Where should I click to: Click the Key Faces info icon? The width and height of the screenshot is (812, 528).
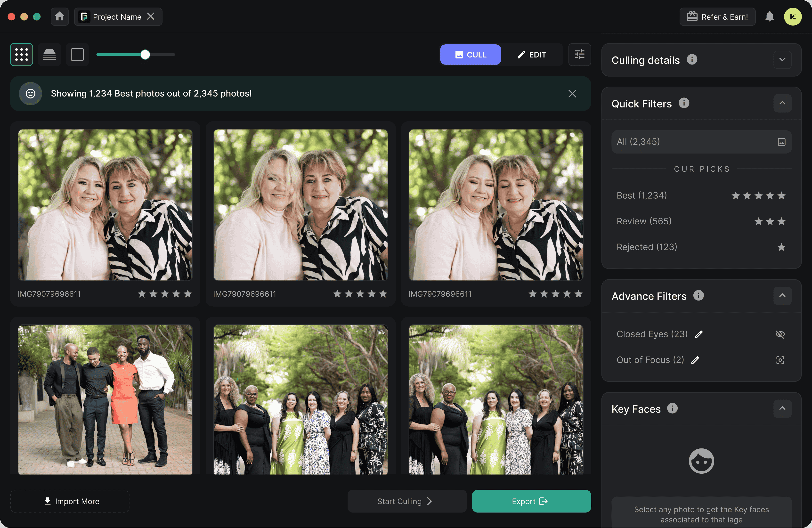673,409
